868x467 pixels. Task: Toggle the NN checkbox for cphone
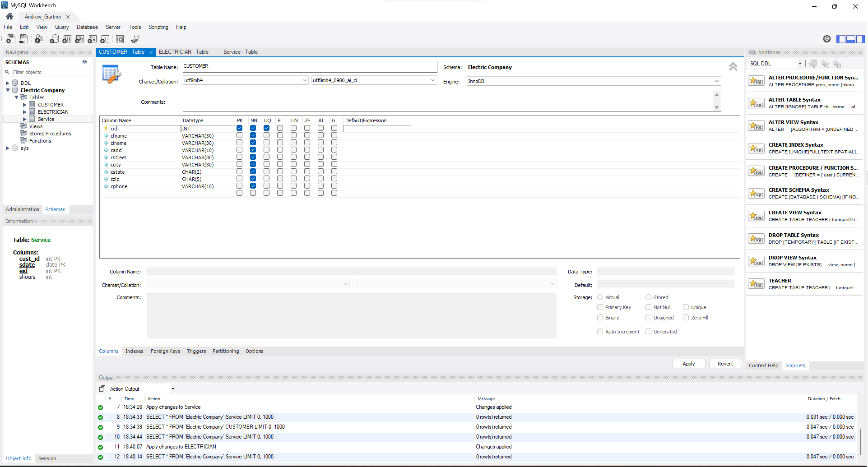point(253,186)
